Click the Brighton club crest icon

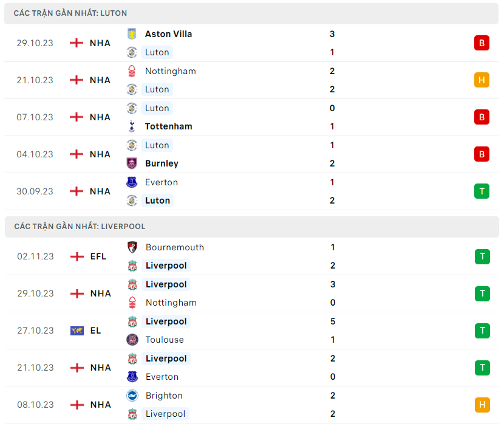coord(132,396)
